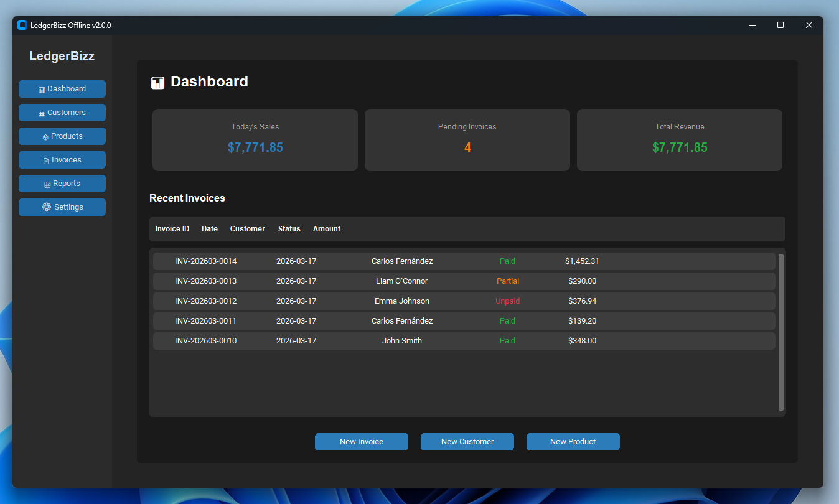The width and height of the screenshot is (839, 504).
Task: Navigate to the Reports section
Action: tap(62, 184)
